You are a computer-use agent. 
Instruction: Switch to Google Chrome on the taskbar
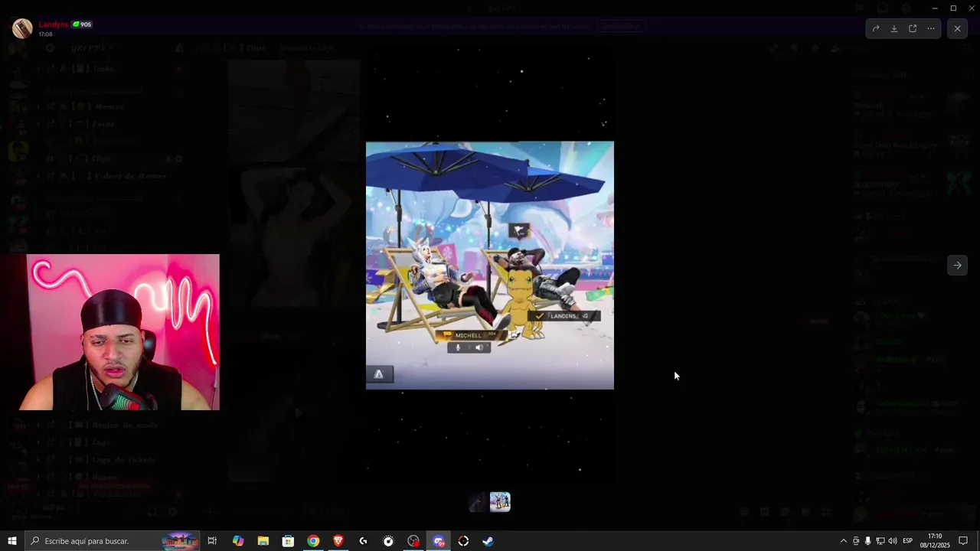313,541
